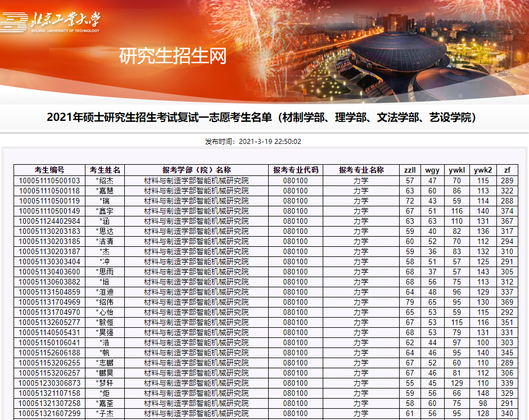This screenshot has height=420, width=529.
Task: Click candidate number 10005131704969
Action: pos(49,302)
